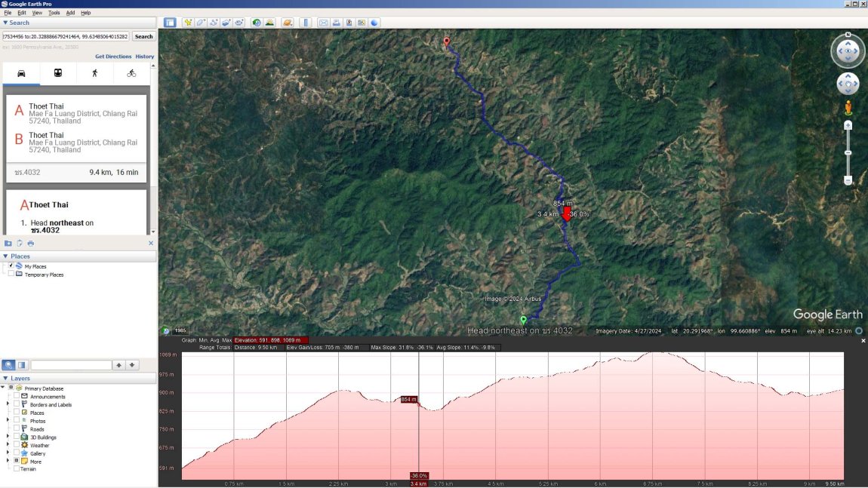Select the walking directions mode
Image resolution: width=868 pixels, height=488 pixels.
(94, 72)
